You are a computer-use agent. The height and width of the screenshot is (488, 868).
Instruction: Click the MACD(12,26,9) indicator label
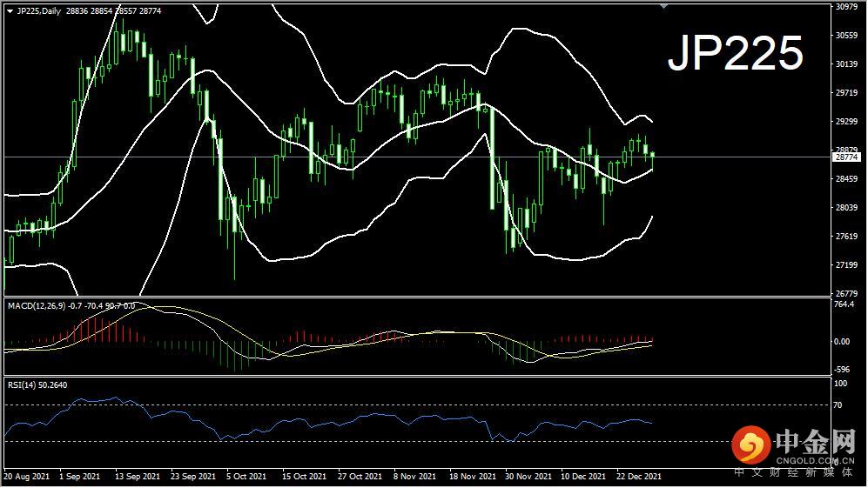[37, 306]
